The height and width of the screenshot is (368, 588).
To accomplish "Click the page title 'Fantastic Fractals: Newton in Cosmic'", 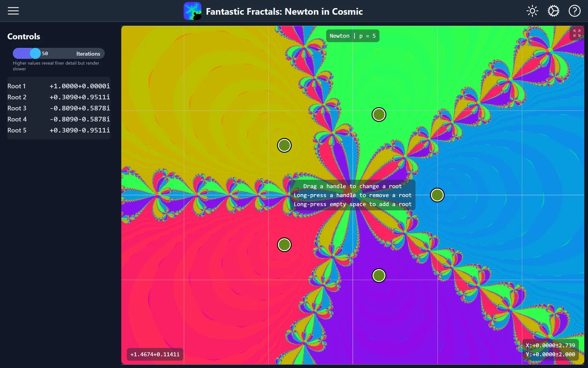I will pos(284,11).
